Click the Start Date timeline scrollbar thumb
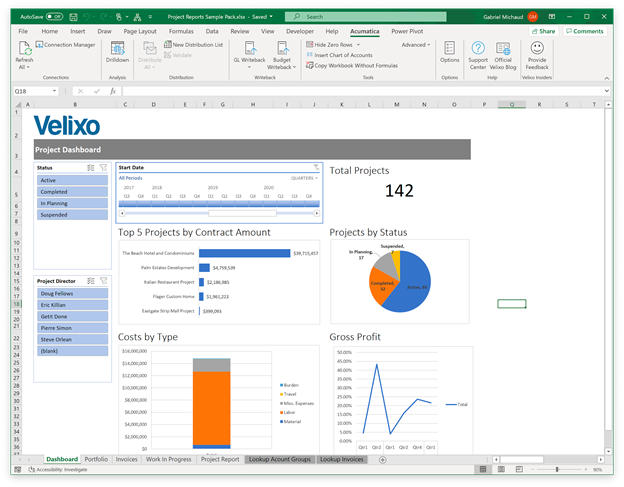The height and width of the screenshot is (487, 624). (242, 214)
